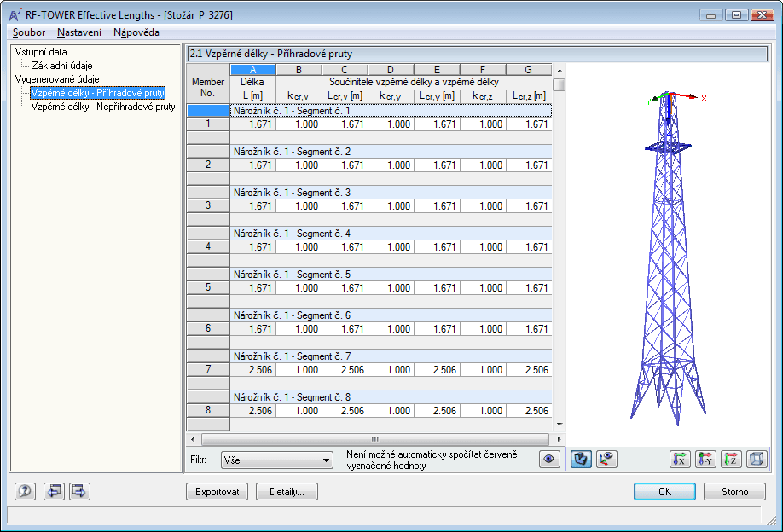783x532 pixels.
Task: Click the horizontal scrollbar thumb
Action: (x=375, y=439)
